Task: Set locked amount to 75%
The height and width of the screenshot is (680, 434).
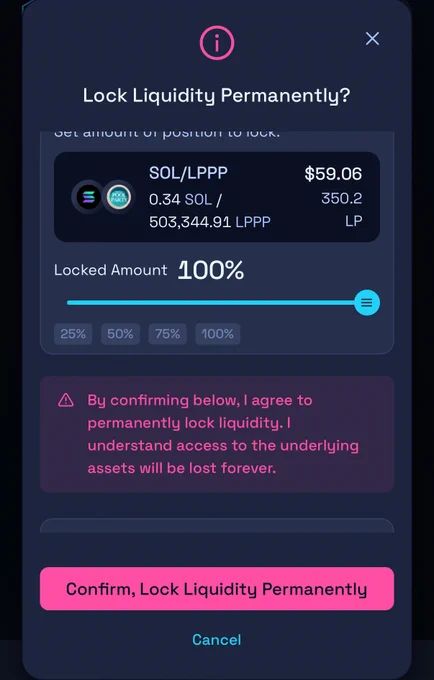Action: (x=167, y=334)
